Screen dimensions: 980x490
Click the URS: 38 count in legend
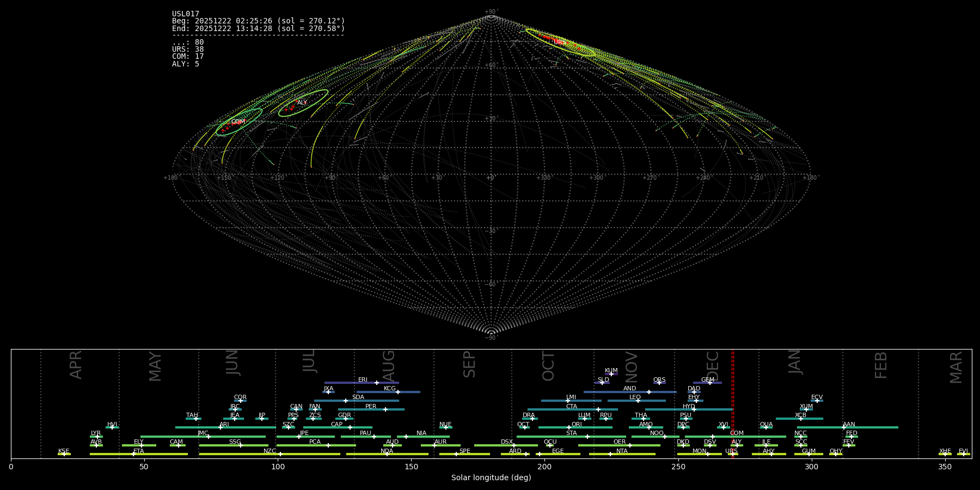[188, 50]
